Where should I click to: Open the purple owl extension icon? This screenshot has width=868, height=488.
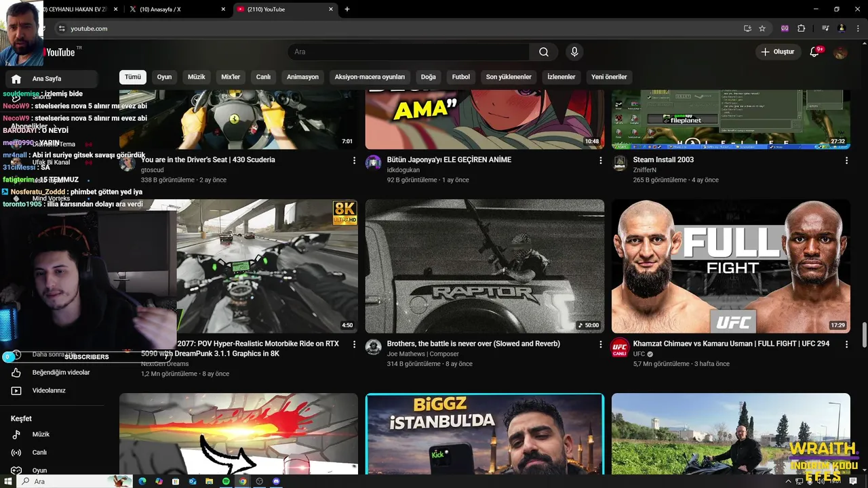(785, 28)
